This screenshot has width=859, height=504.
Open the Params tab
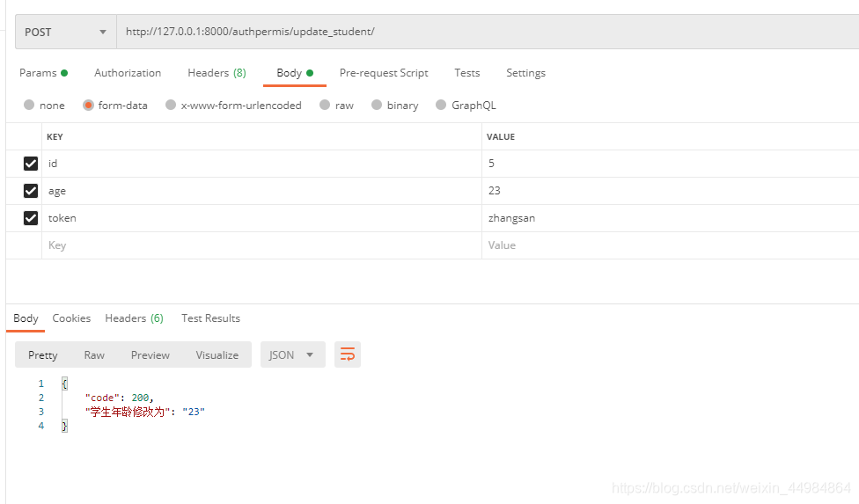(43, 73)
